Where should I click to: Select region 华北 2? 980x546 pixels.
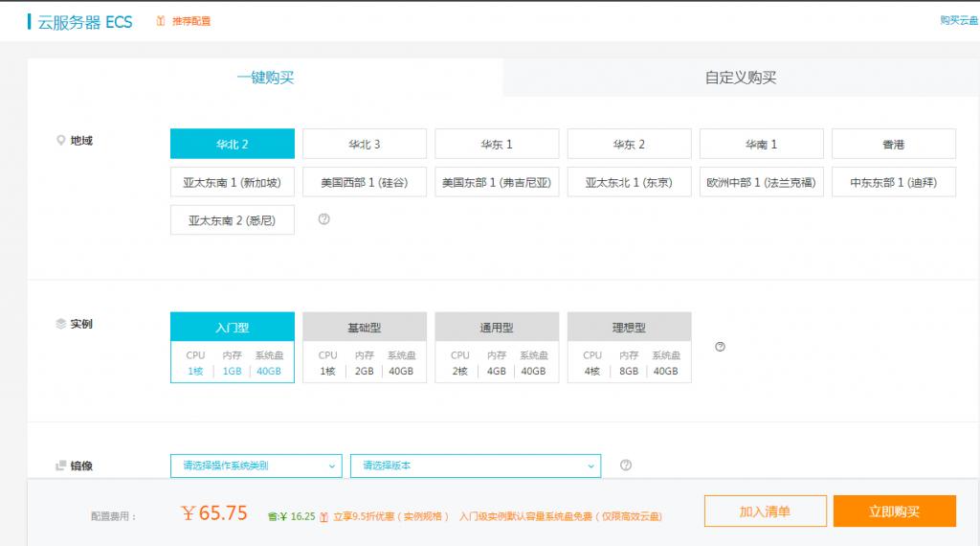click(x=233, y=144)
